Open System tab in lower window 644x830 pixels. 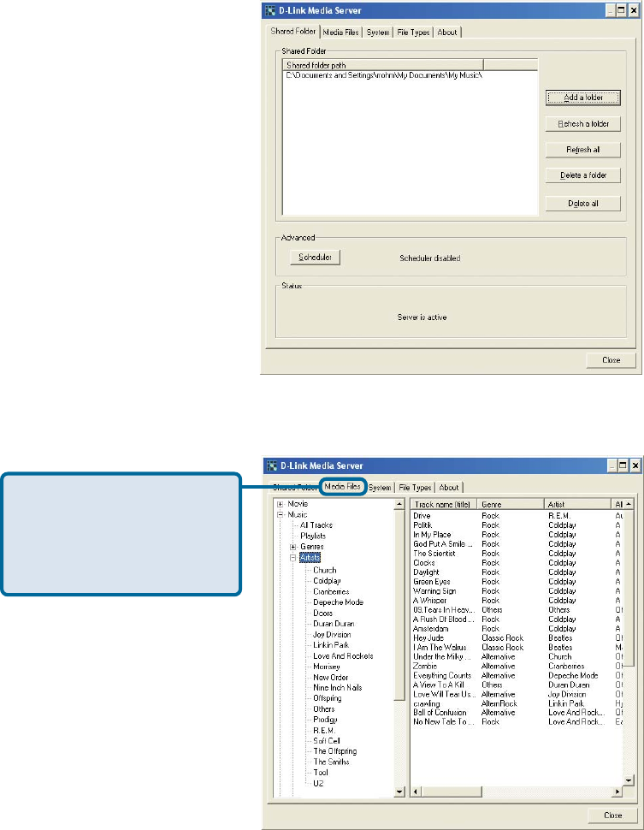tap(380, 488)
